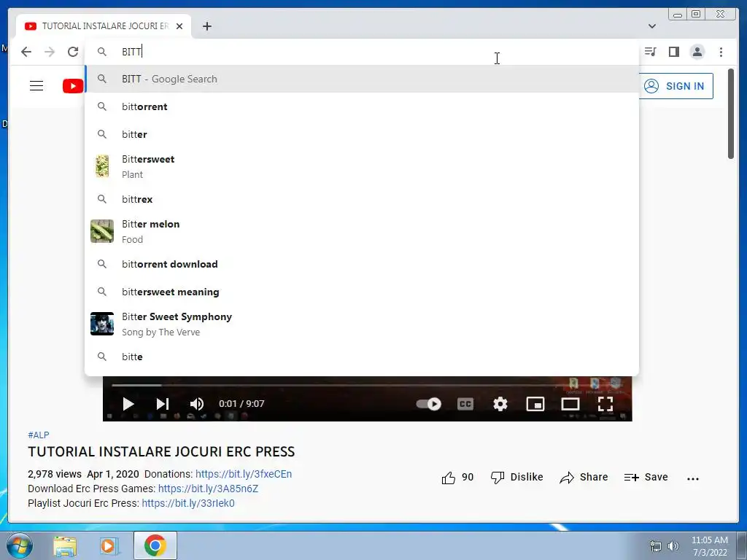This screenshot has width=747, height=560.
Task: Open Windows Explorer from taskbar
Action: click(x=65, y=545)
